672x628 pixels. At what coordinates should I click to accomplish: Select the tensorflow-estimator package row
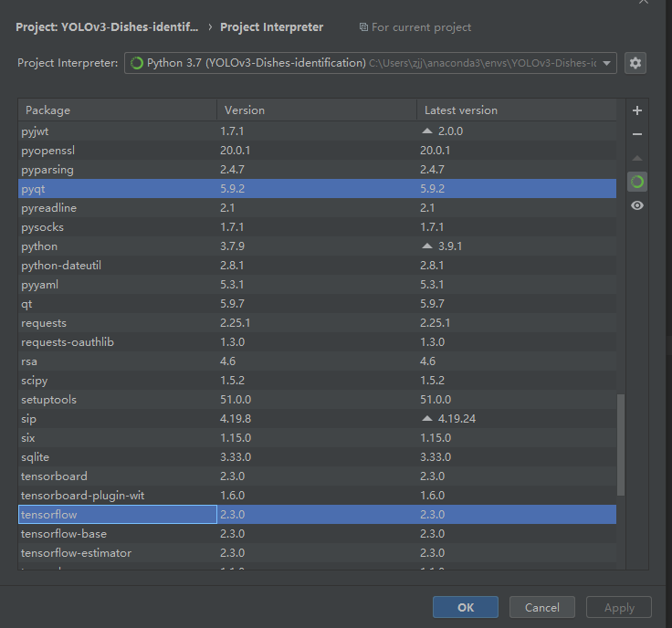click(317, 552)
